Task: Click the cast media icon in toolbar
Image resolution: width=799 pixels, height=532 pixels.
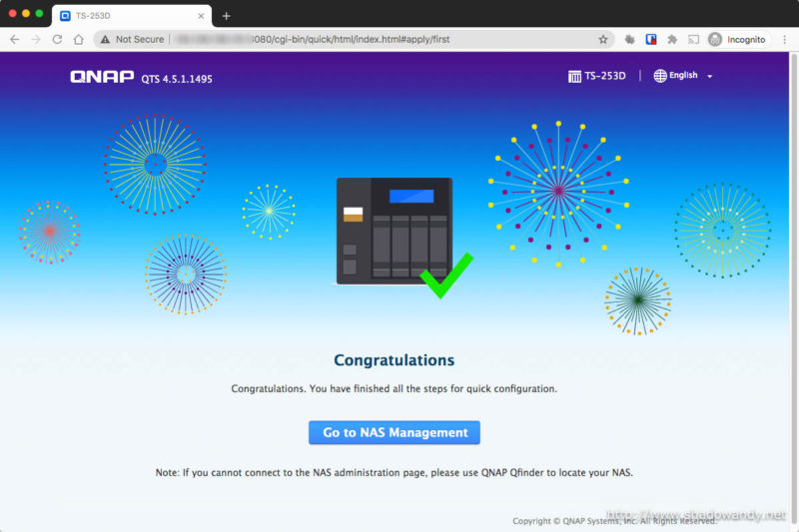Action: click(693, 39)
